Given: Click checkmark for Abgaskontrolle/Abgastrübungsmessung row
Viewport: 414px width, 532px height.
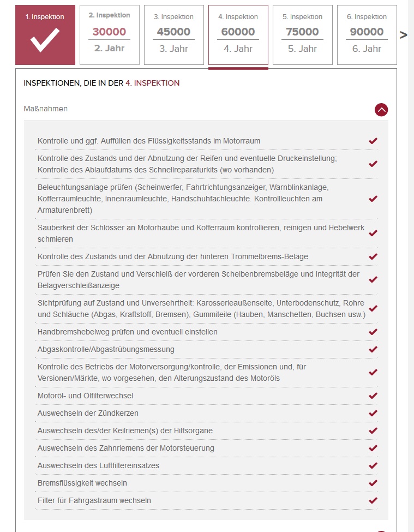Looking at the screenshot, I should click(x=373, y=349).
